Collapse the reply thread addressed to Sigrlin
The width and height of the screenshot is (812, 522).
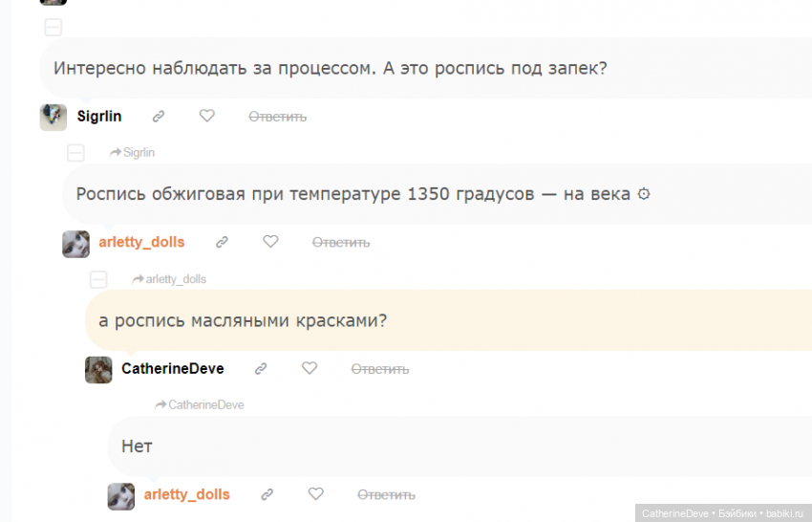pos(76,153)
